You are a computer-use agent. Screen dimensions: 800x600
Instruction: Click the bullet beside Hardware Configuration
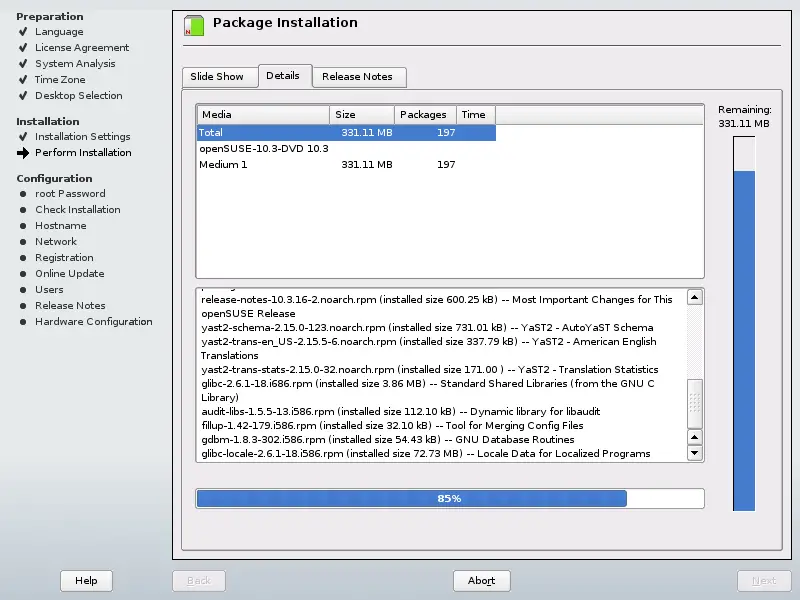tap(23, 322)
